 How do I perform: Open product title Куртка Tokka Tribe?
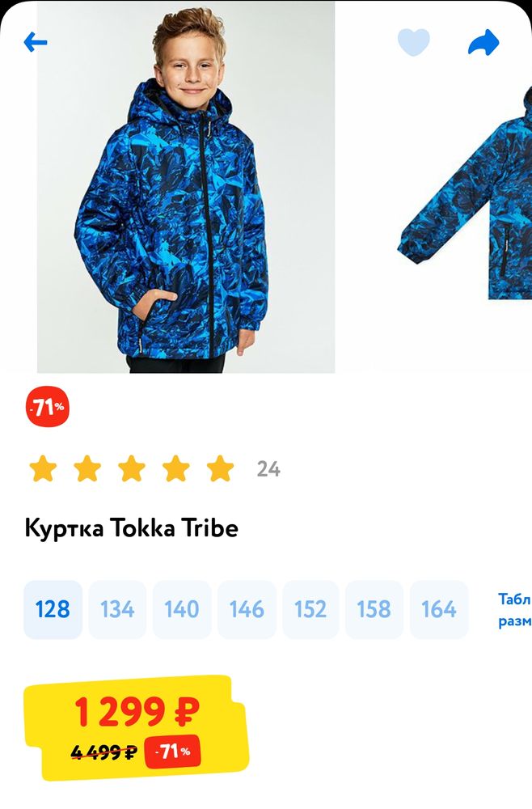pos(132,528)
